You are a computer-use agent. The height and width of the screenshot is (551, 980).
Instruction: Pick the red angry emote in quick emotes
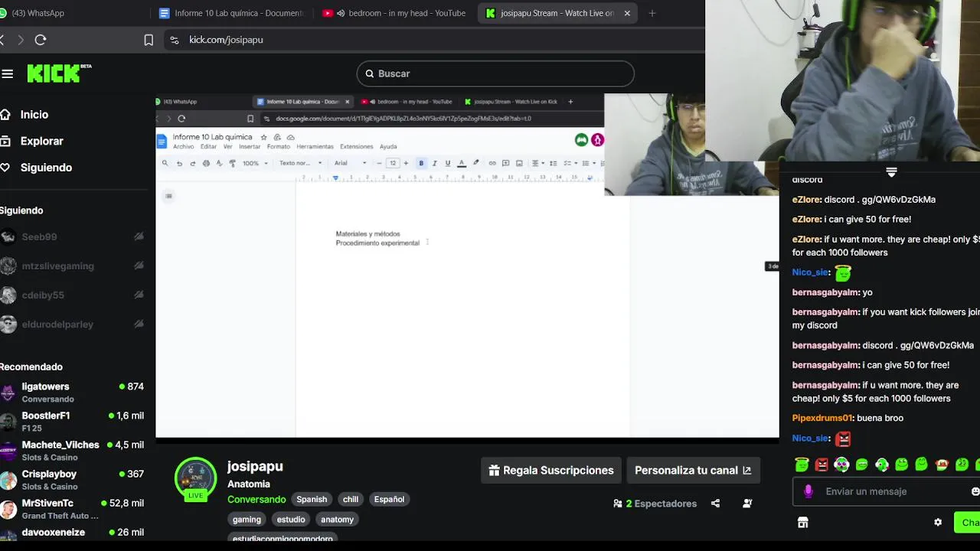click(x=822, y=465)
